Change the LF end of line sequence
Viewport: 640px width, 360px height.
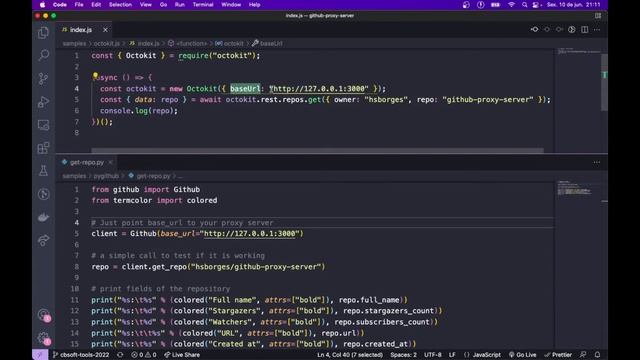tap(452, 355)
